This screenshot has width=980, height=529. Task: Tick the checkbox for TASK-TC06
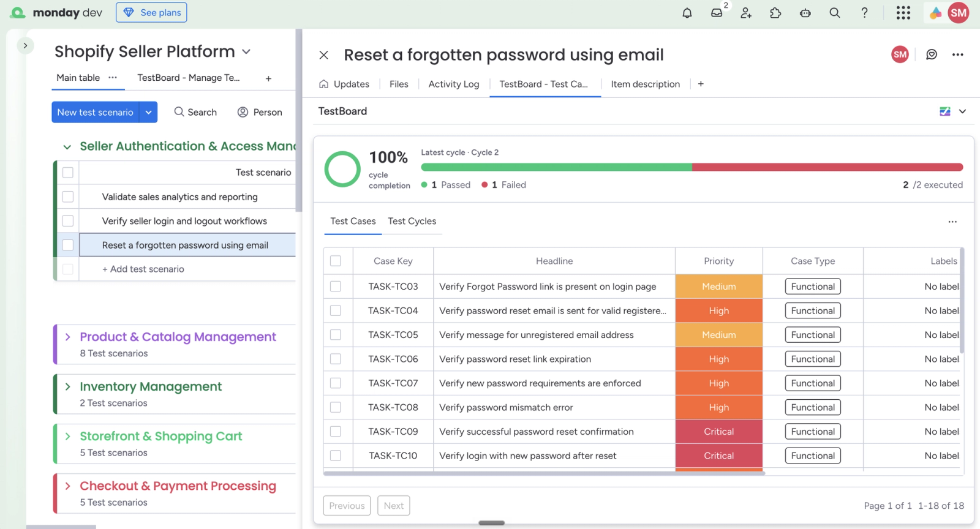point(336,359)
